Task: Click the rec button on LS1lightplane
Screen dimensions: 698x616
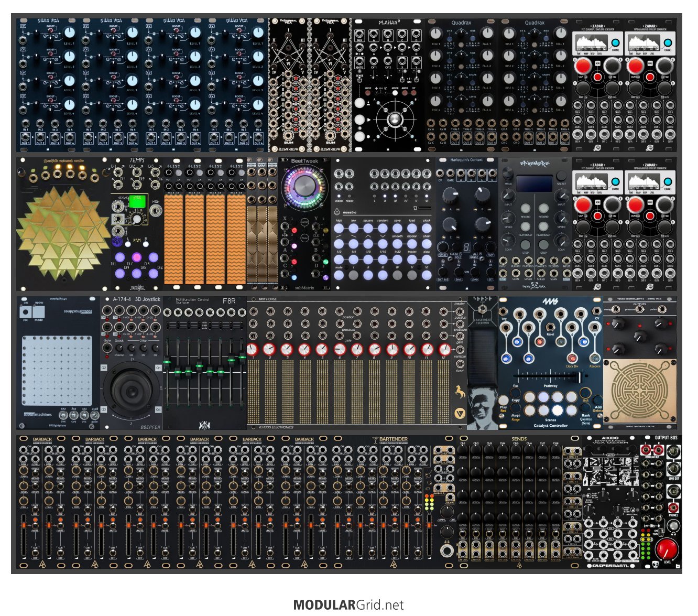Action: click(25, 312)
